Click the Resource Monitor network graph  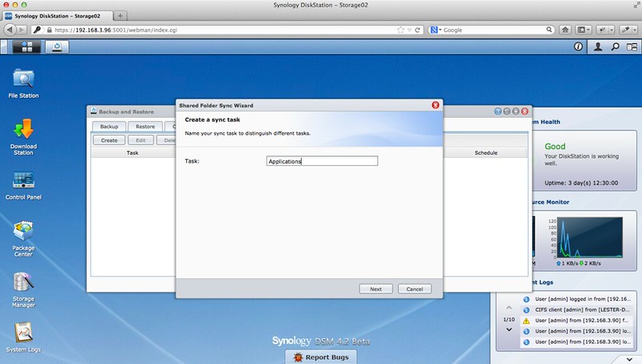coord(590,237)
